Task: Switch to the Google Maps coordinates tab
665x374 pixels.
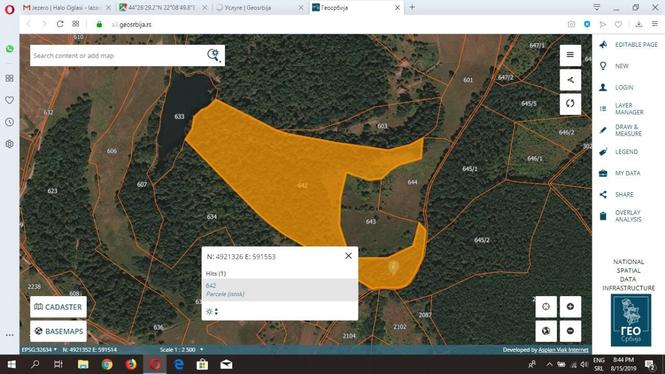Action: tap(162, 8)
